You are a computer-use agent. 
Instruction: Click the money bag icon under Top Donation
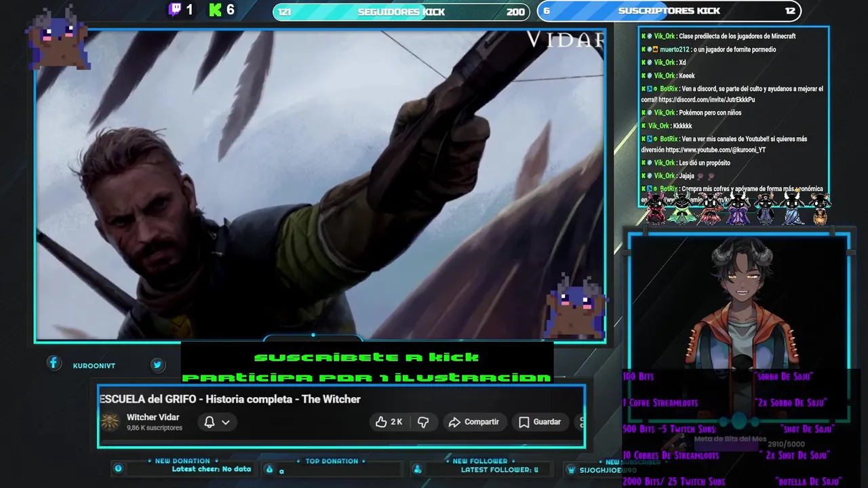269,469
